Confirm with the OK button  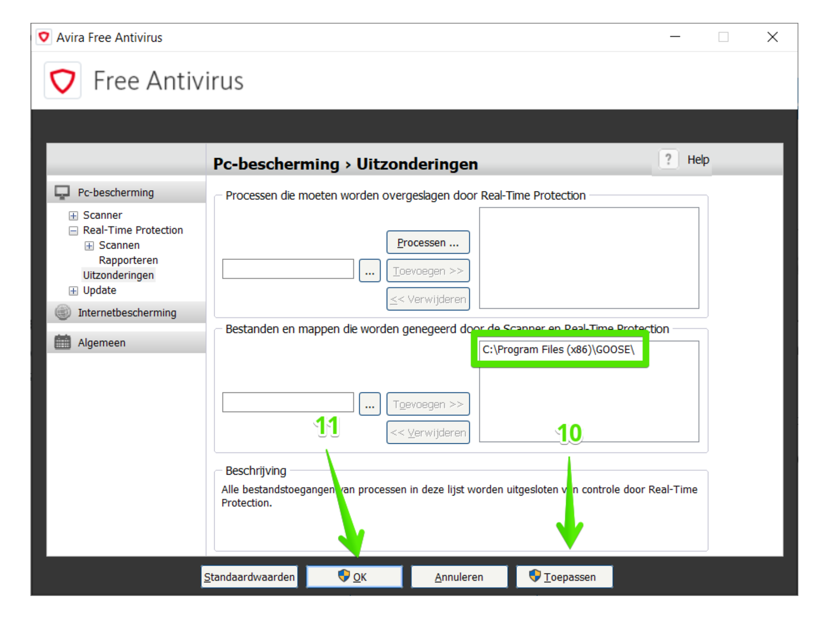click(x=354, y=577)
